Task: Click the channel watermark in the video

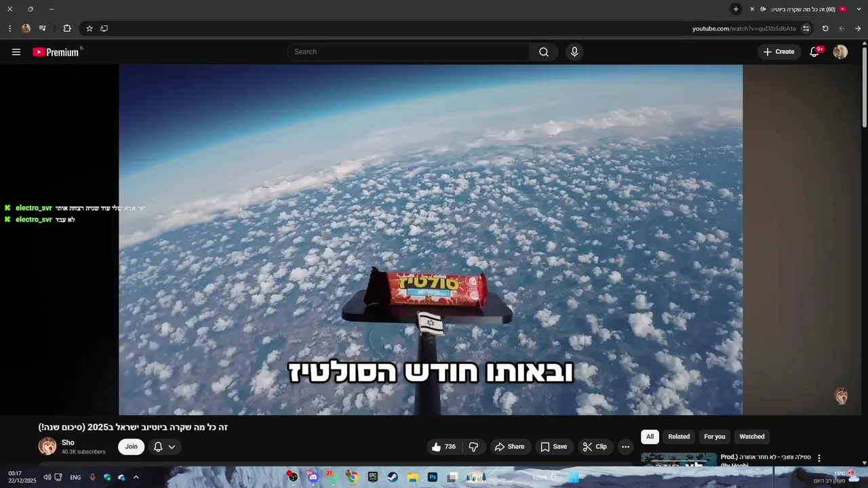Action: click(842, 396)
